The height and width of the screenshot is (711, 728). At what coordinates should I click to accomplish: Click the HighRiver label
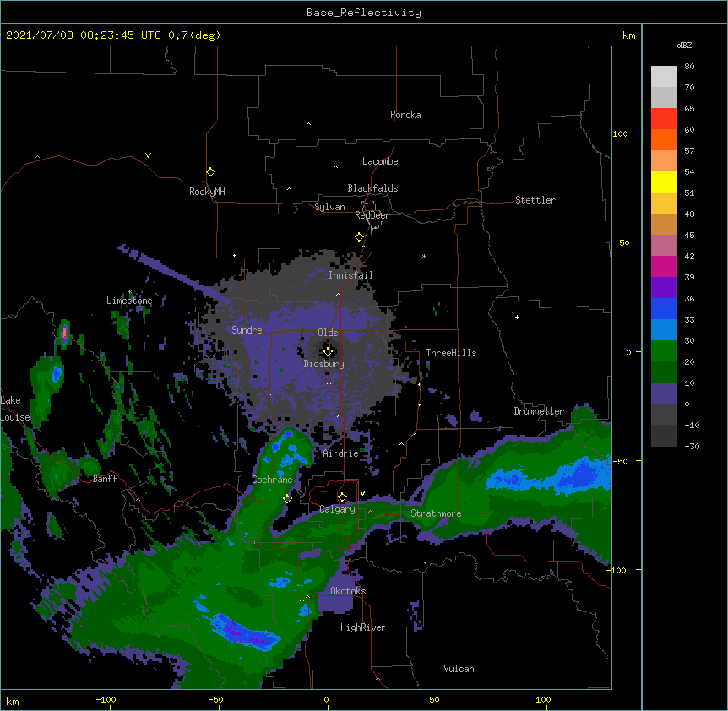tap(363, 627)
